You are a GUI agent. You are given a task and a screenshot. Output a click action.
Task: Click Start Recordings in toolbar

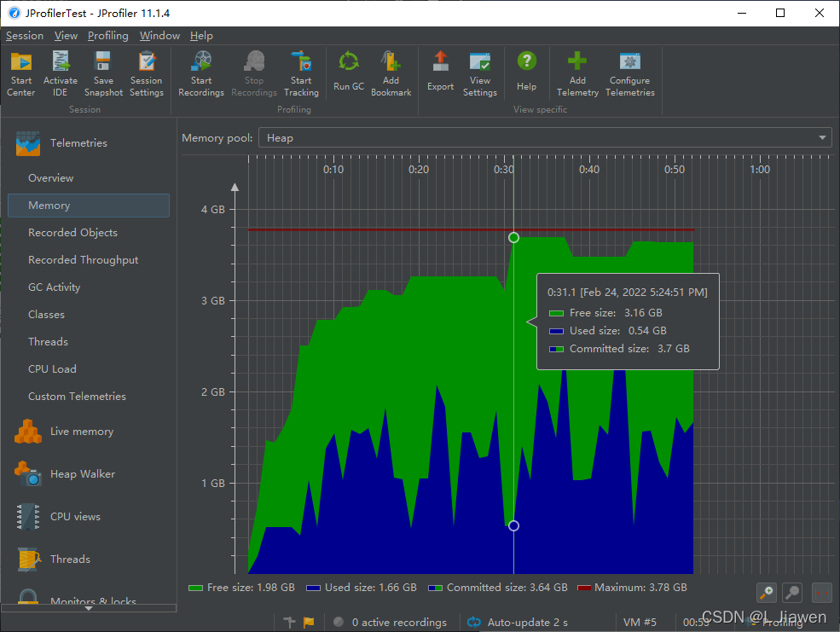(x=201, y=73)
